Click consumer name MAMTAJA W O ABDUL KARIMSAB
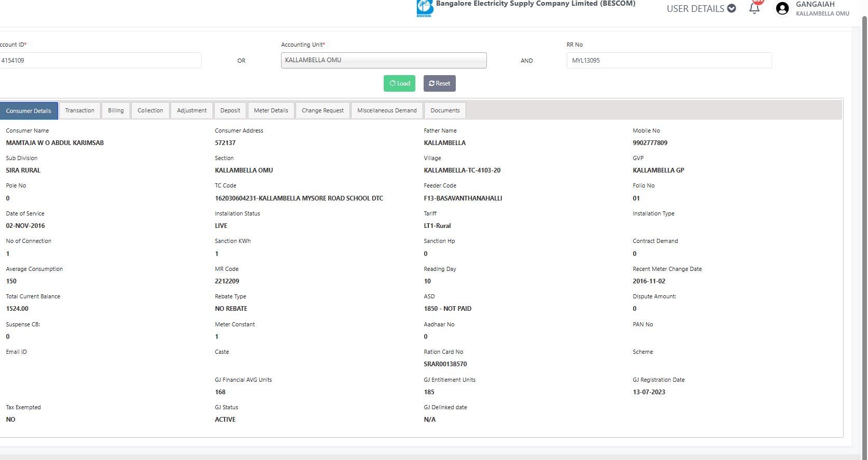 coord(55,143)
